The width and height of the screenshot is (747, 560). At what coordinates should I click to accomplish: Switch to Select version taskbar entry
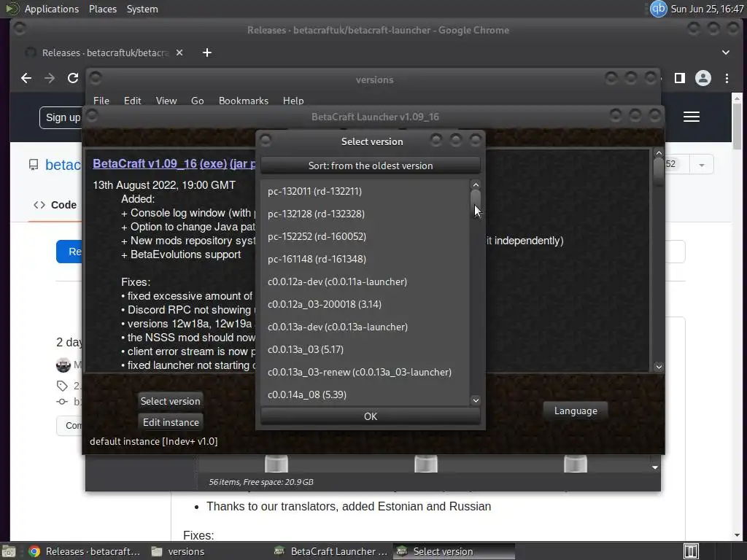(454, 551)
